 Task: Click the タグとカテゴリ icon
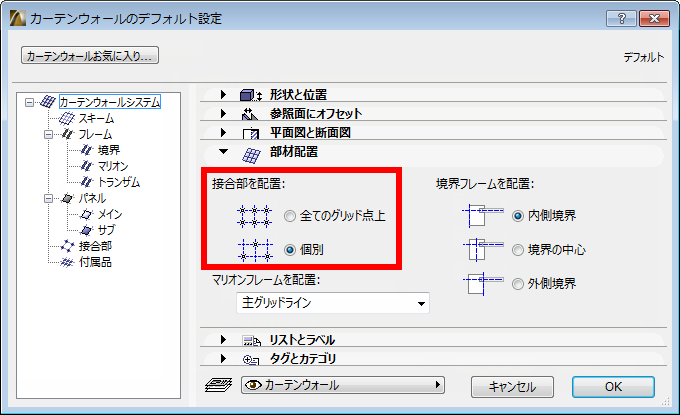251,359
